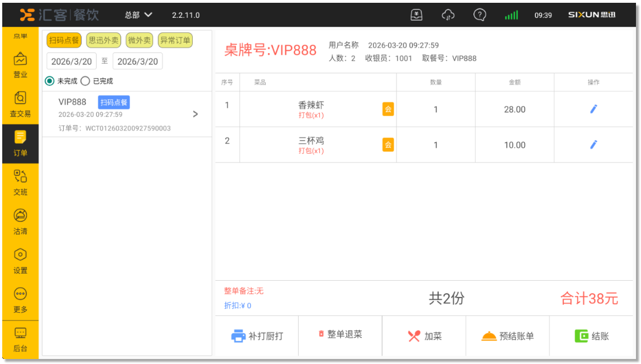Click the help question mark icon
Image resolution: width=641 pixels, height=364 pixels.
pos(479,15)
